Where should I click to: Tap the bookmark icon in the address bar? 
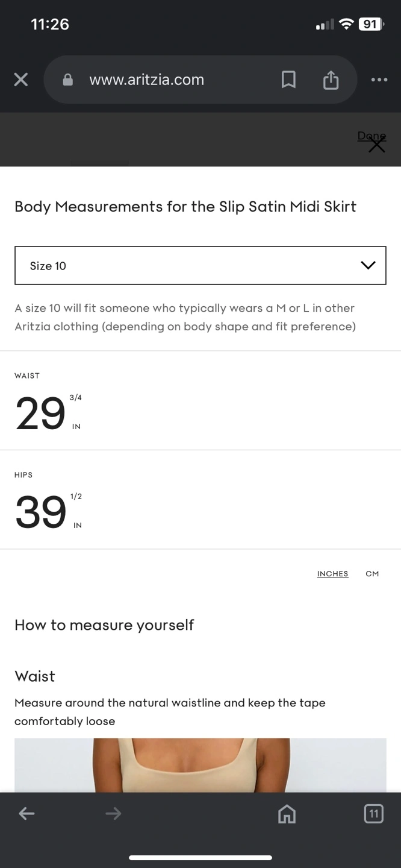[288, 80]
